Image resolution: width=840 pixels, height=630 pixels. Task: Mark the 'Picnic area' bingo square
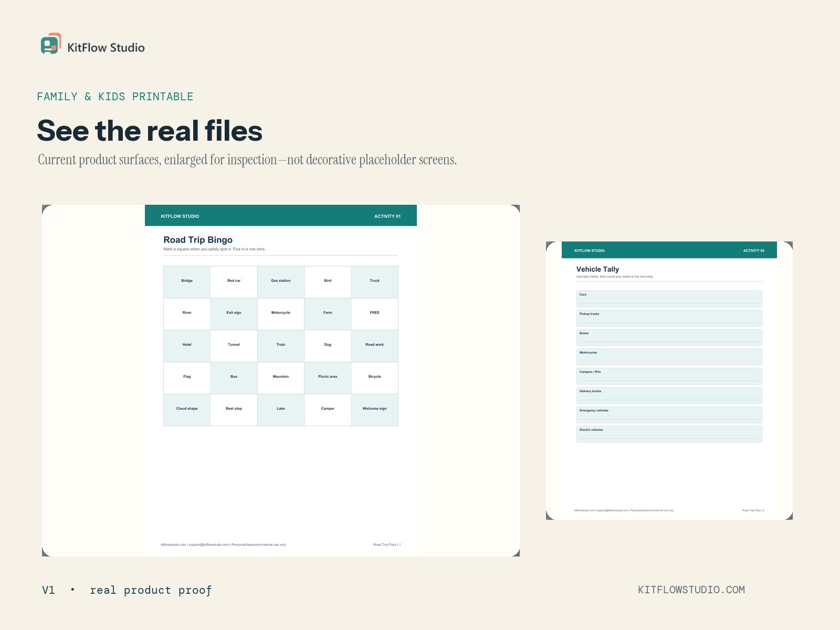click(328, 378)
